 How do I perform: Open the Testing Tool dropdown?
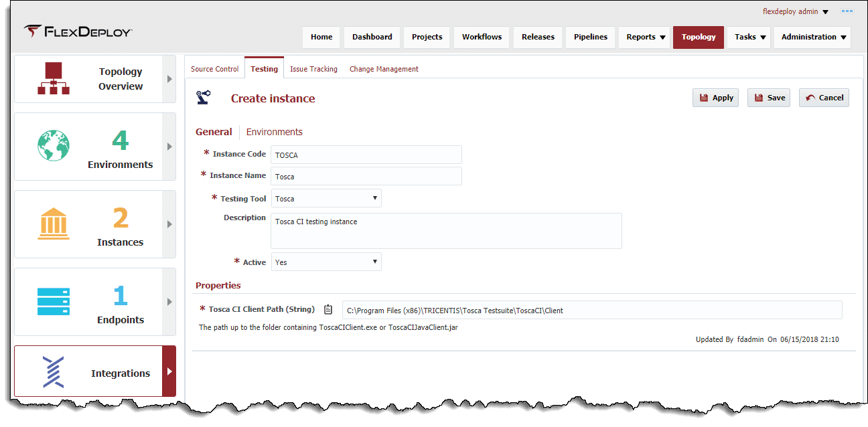click(326, 198)
